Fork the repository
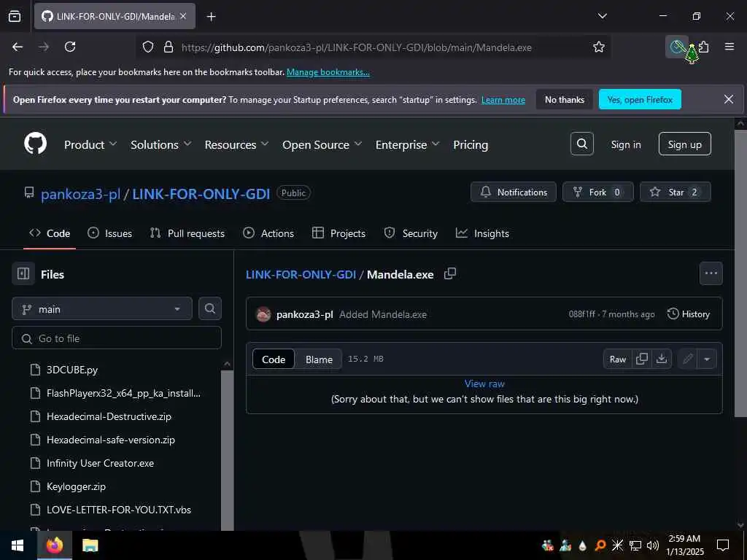This screenshot has height=560, width=747. pyautogui.click(x=598, y=192)
